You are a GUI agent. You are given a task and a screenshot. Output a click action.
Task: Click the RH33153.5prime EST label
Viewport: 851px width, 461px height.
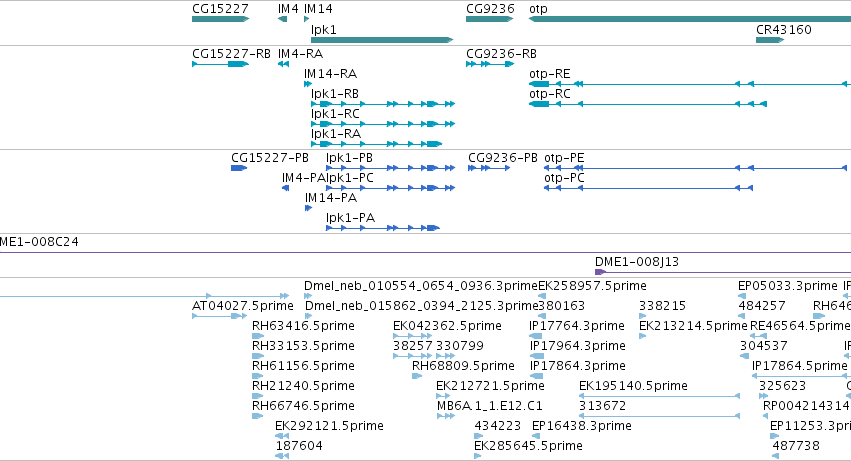(x=303, y=346)
